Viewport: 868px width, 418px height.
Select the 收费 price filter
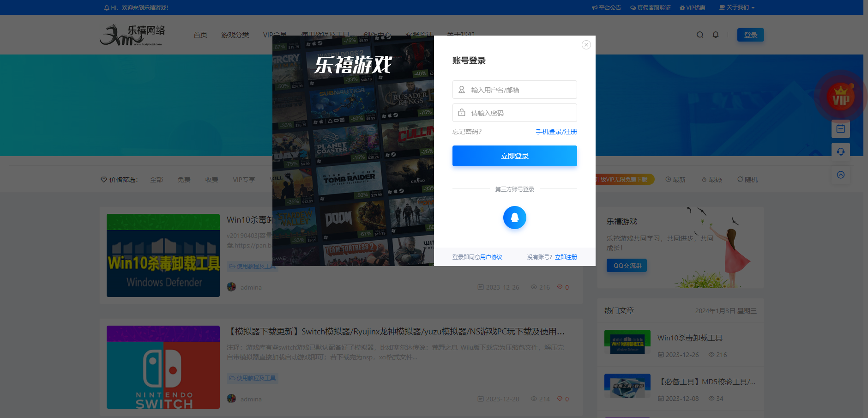211,180
